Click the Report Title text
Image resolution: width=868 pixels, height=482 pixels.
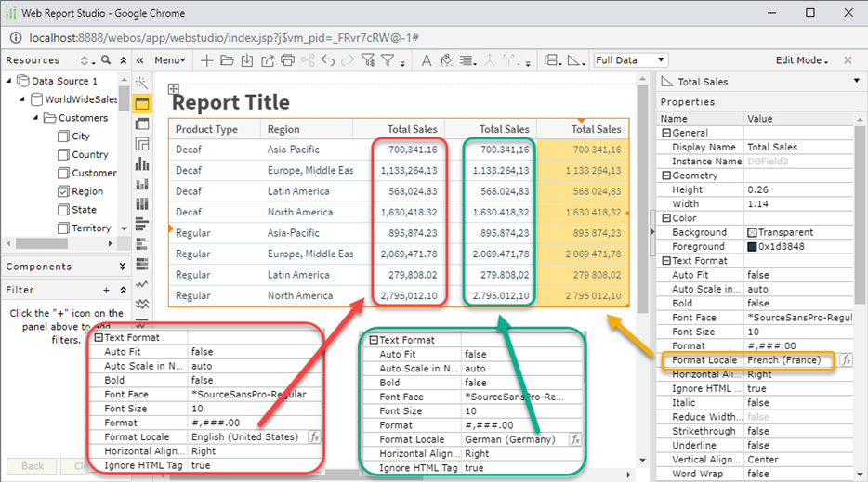click(230, 102)
